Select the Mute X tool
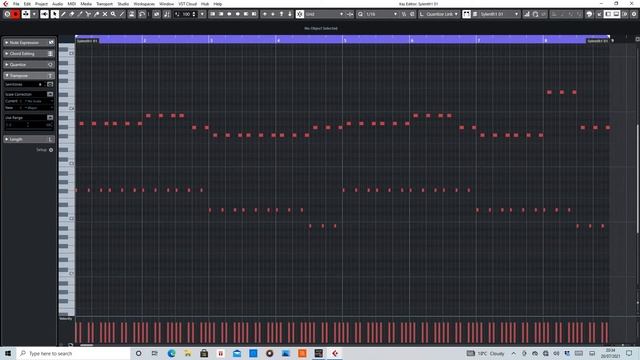Viewport: 640px width, 360px height. [105, 14]
